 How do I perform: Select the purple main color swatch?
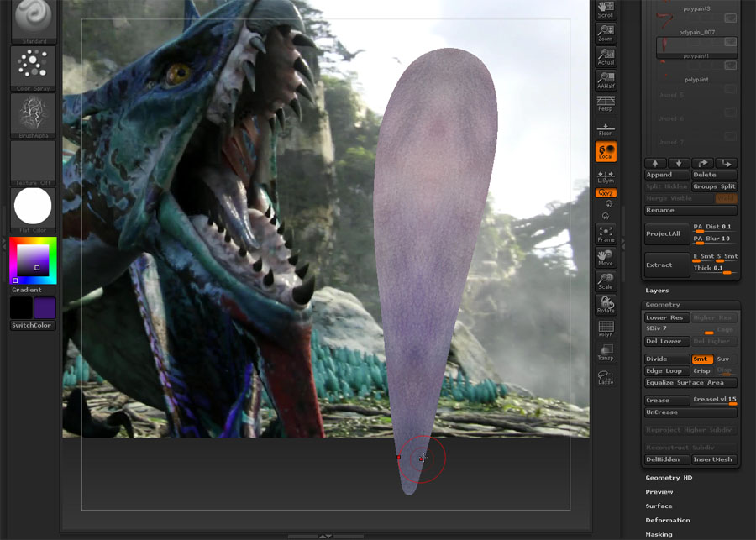click(x=45, y=307)
